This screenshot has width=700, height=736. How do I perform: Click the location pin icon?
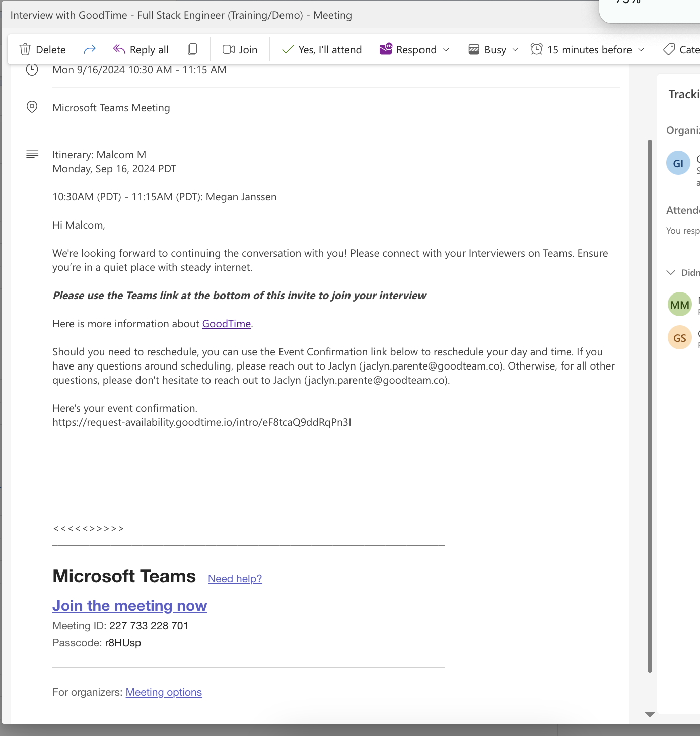32,107
